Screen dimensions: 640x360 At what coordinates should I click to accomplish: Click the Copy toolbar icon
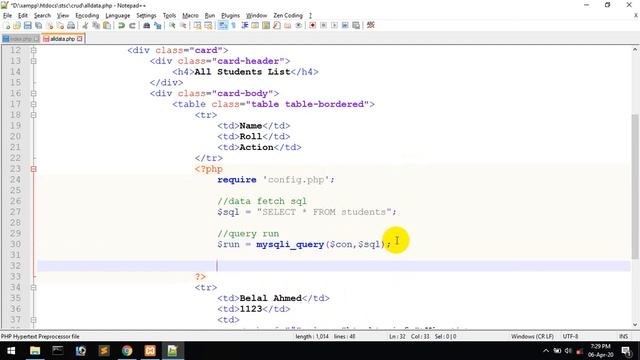point(96,25)
